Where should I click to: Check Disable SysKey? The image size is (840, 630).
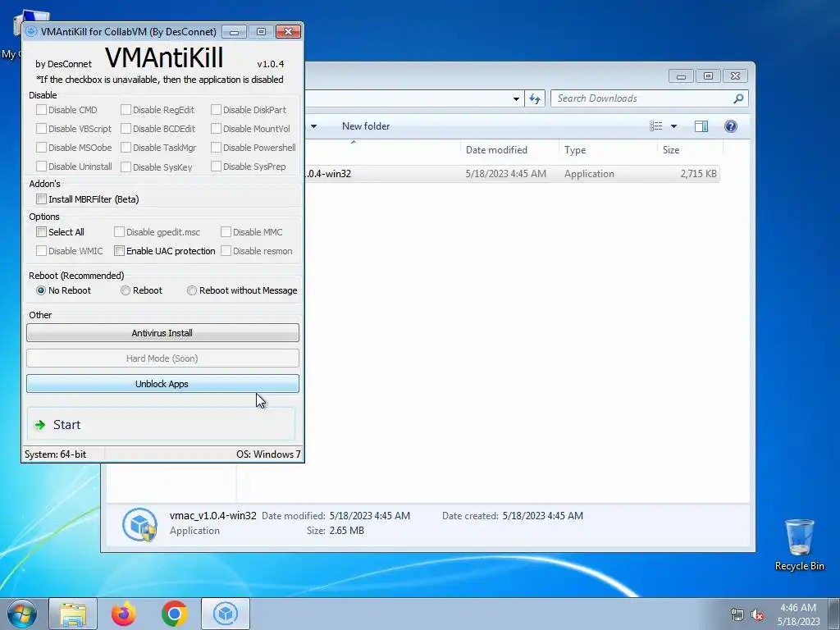point(126,167)
